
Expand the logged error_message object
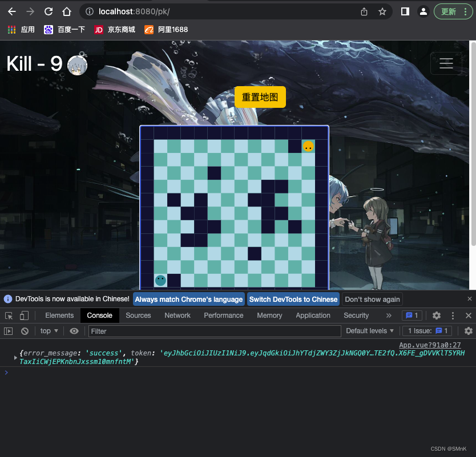point(15,358)
